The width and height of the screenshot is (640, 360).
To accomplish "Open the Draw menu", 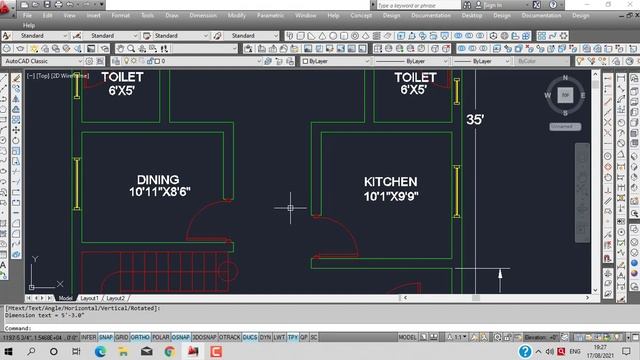I will point(172,16).
